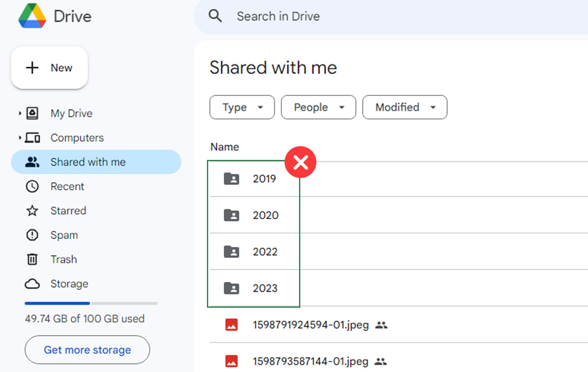Click the New button

pos(49,67)
